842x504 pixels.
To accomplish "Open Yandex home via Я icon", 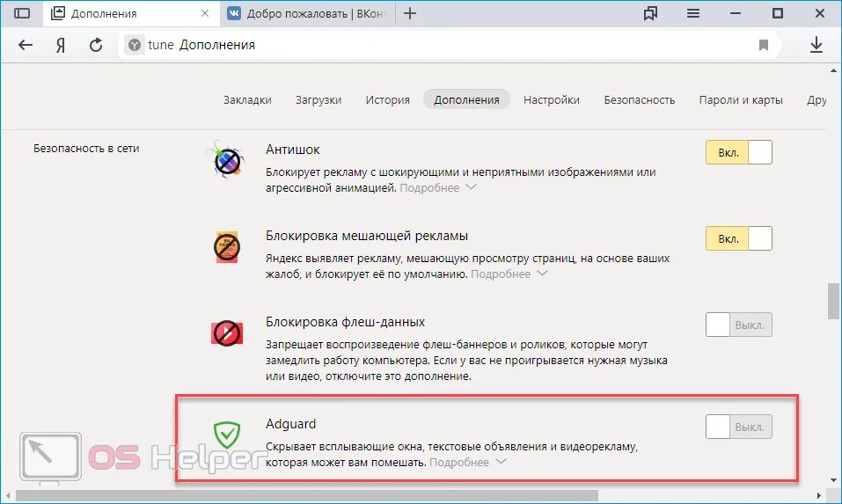I will coord(61,45).
